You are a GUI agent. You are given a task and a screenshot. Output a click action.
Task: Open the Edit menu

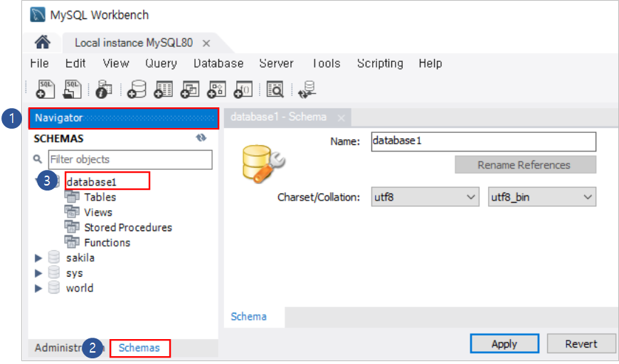75,63
